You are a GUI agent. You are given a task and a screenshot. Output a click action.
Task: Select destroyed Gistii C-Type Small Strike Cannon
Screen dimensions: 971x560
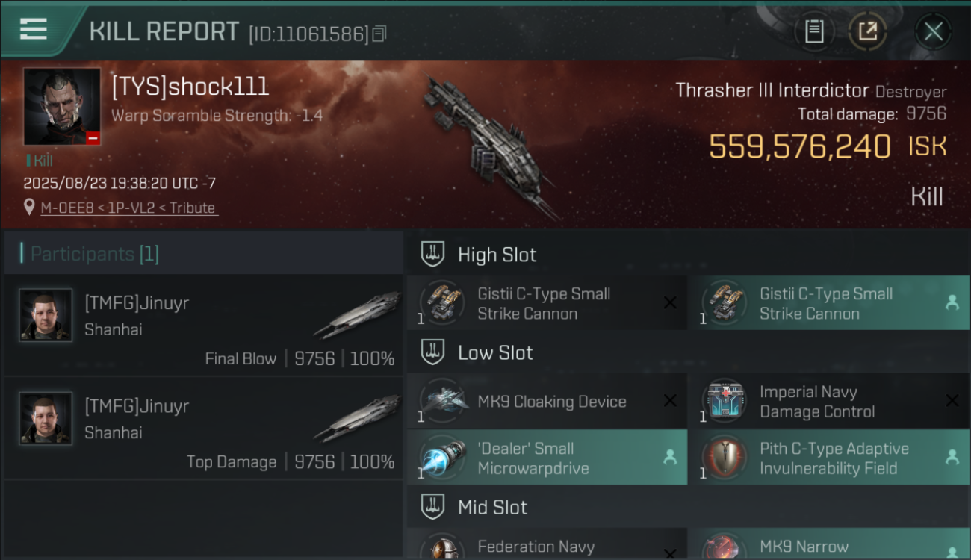click(547, 303)
